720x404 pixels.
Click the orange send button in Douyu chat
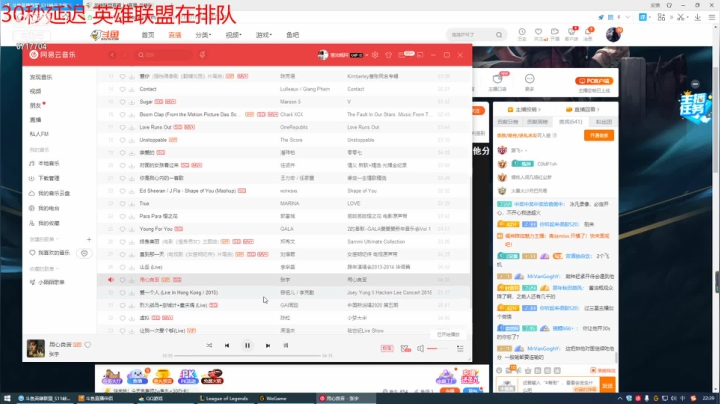tap(607, 385)
